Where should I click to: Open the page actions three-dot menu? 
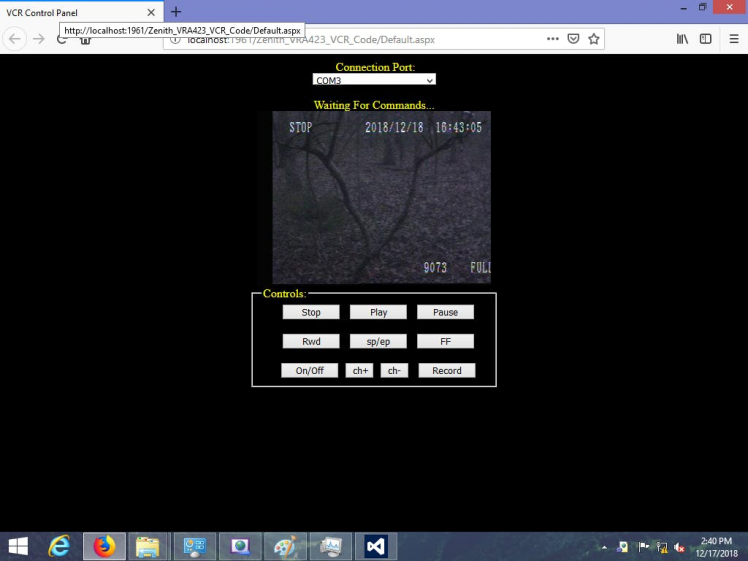pos(553,39)
